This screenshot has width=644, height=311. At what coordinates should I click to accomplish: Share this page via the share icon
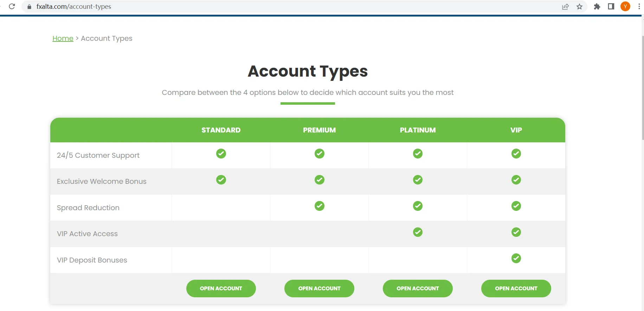coord(565,7)
